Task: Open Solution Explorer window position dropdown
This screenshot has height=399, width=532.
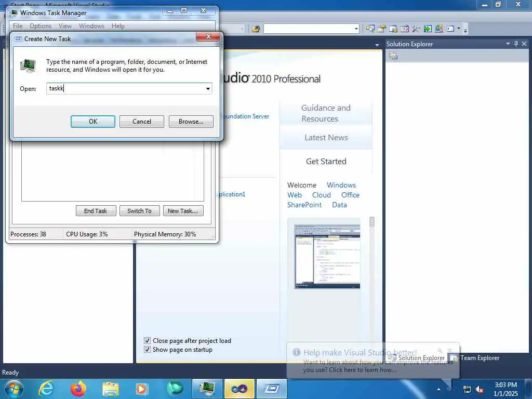Action: pos(508,44)
